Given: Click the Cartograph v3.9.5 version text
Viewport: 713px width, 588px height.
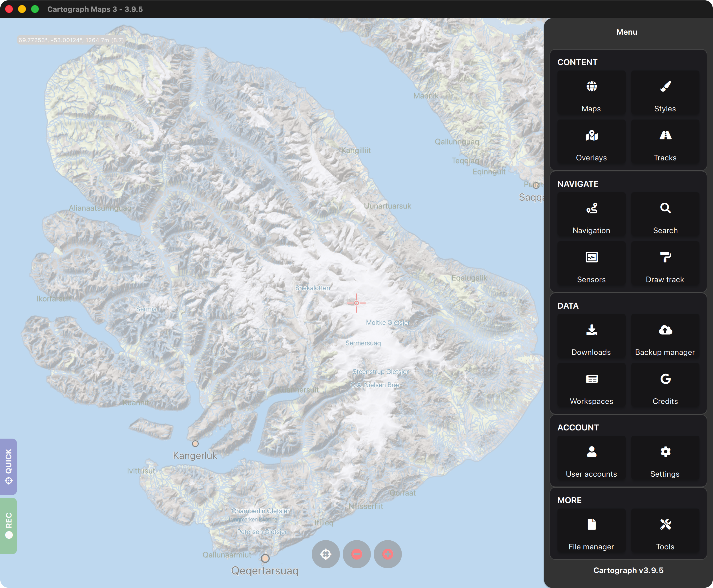Looking at the screenshot, I should tap(628, 571).
